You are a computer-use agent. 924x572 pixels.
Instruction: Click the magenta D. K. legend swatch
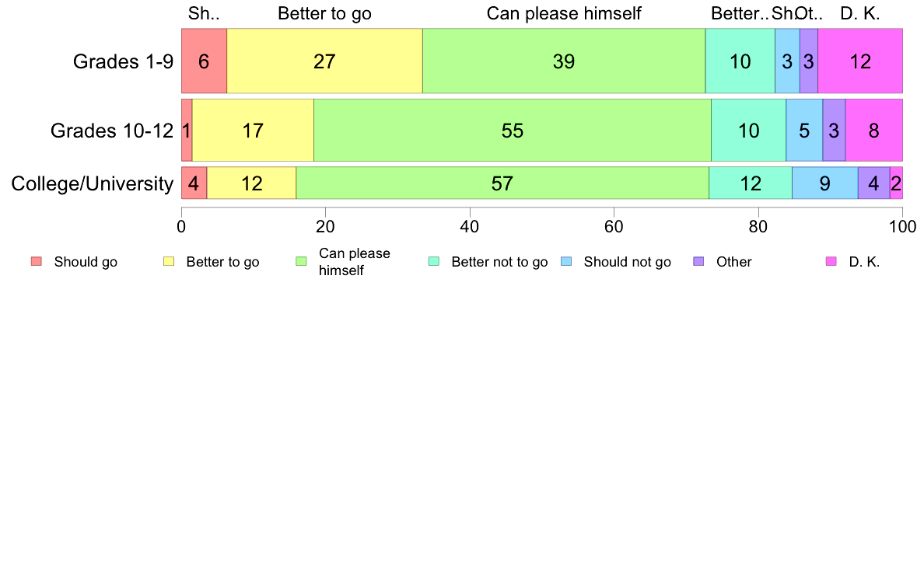[831, 262]
